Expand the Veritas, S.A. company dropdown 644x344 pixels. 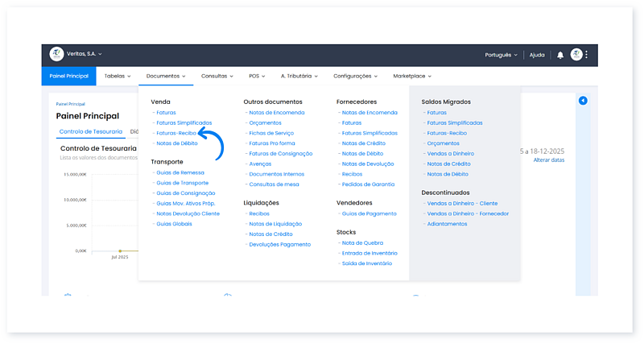click(84, 55)
